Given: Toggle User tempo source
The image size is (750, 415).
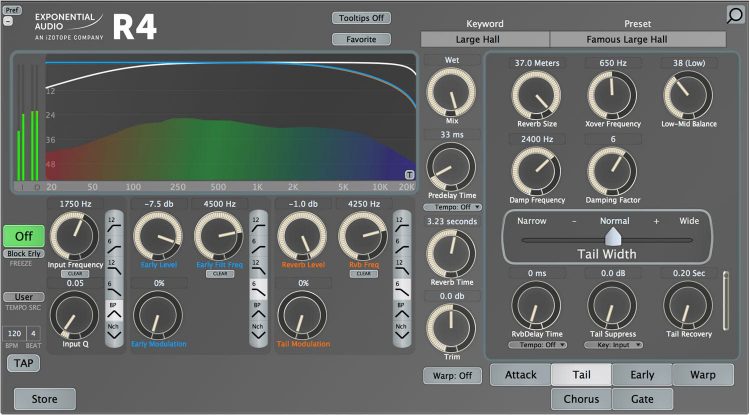Looking at the screenshot, I should tap(24, 297).
